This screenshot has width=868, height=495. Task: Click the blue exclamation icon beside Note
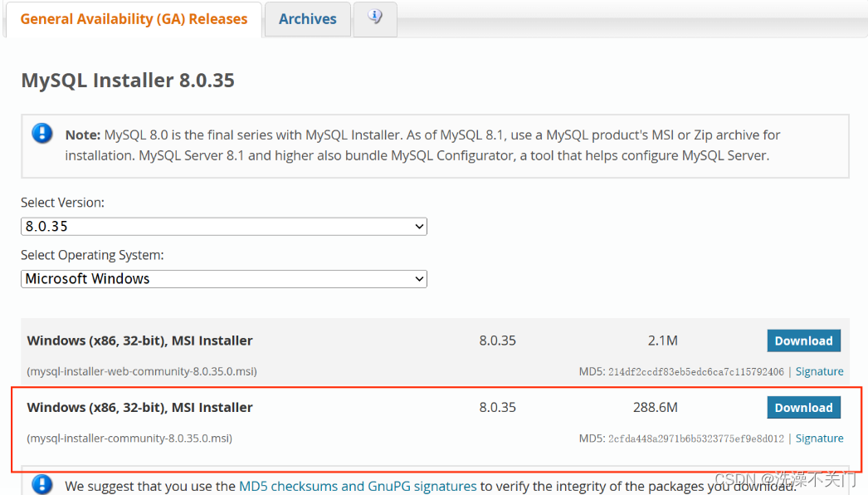tap(42, 133)
